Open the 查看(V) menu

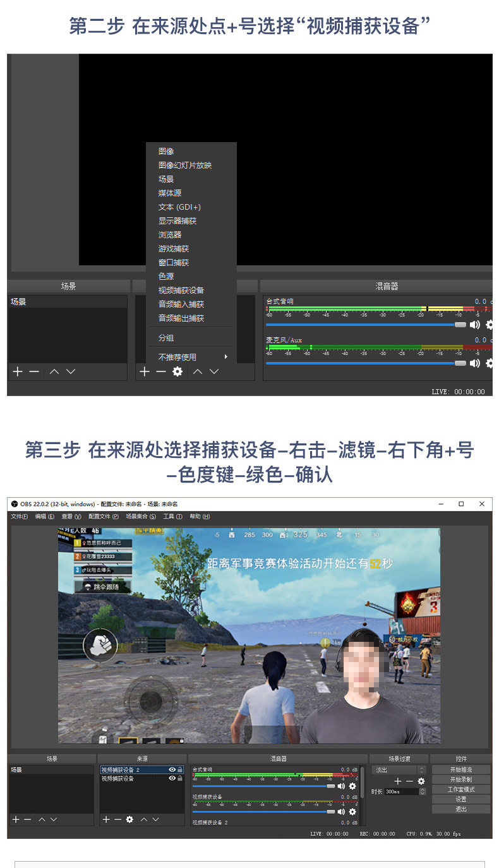click(x=71, y=517)
